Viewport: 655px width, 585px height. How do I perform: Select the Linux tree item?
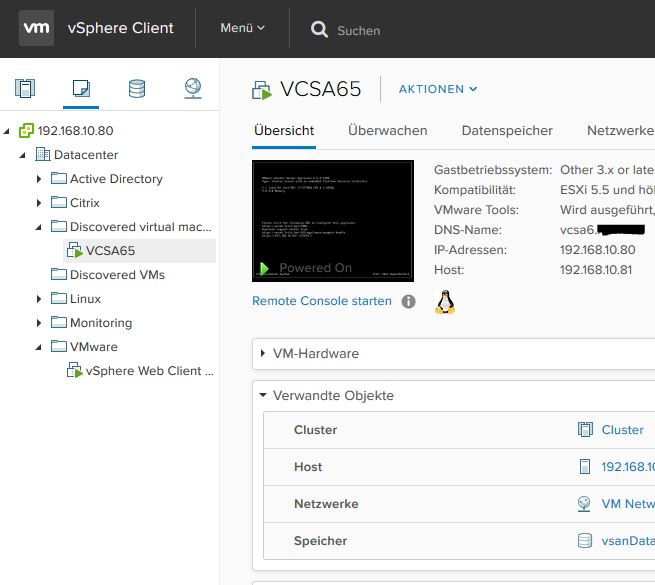(x=85, y=299)
